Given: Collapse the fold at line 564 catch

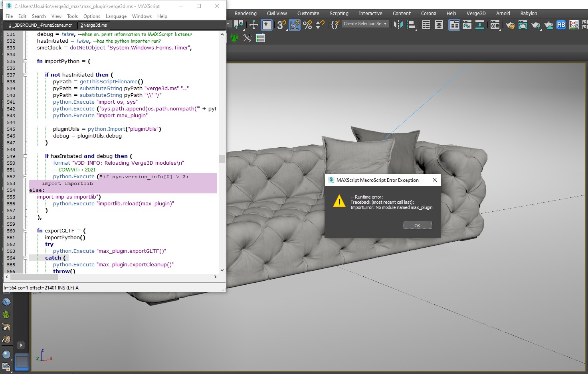Looking at the screenshot, I should pyautogui.click(x=25, y=258).
